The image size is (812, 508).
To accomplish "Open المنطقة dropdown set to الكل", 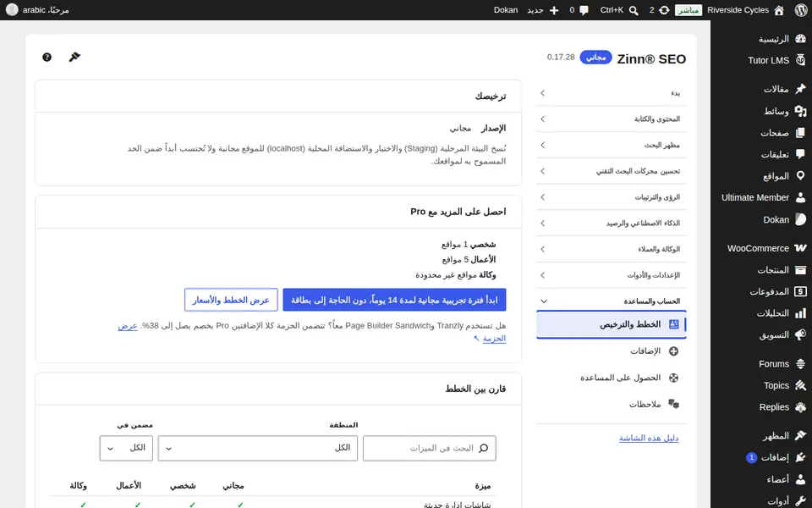I will point(258,448).
